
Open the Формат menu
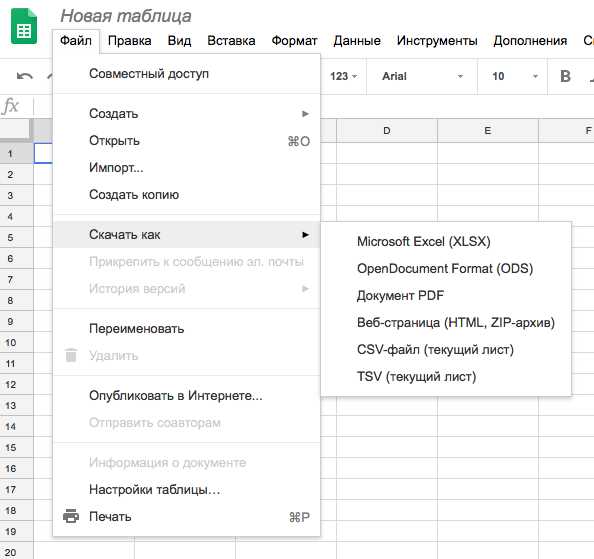[x=294, y=41]
